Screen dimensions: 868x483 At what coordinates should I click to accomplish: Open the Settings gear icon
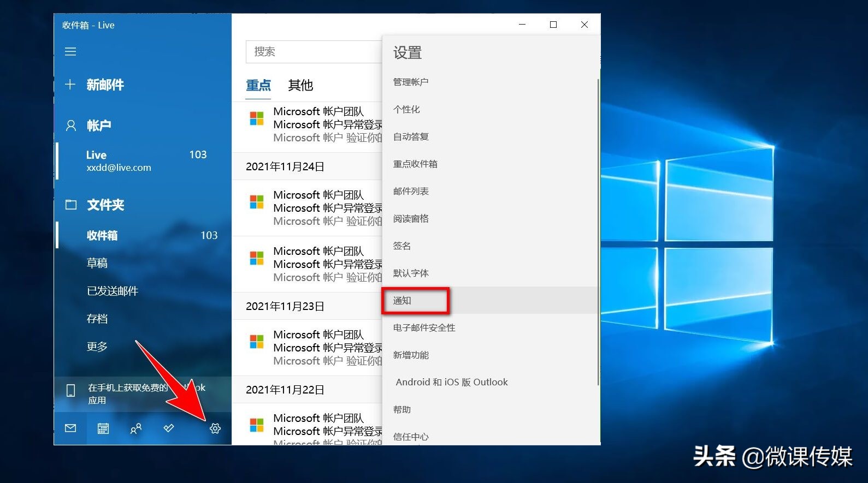pos(215,428)
